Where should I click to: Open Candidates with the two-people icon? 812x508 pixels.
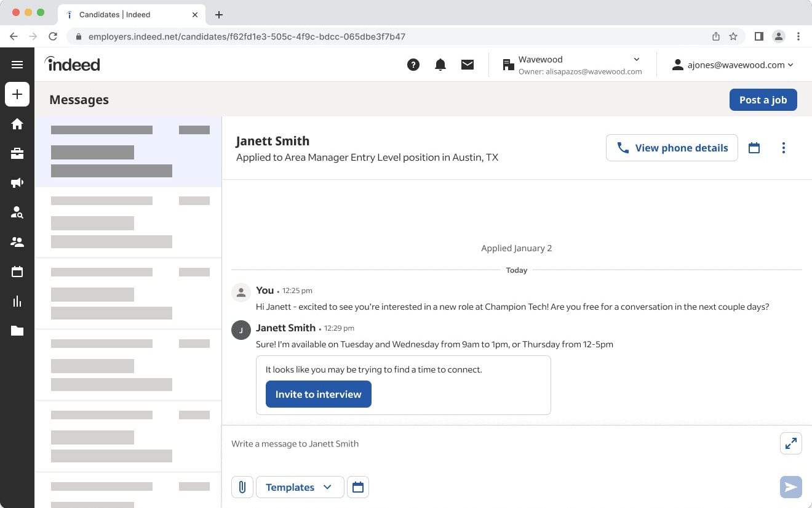tap(17, 242)
